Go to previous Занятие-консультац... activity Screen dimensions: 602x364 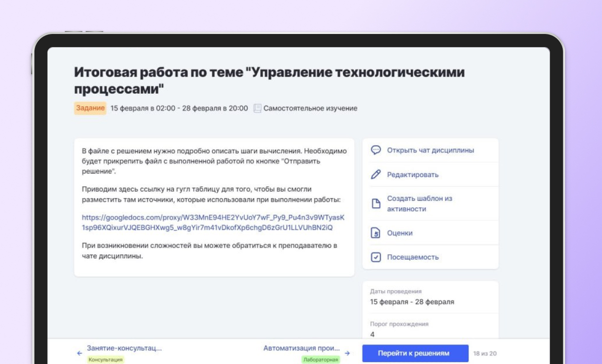(124, 348)
